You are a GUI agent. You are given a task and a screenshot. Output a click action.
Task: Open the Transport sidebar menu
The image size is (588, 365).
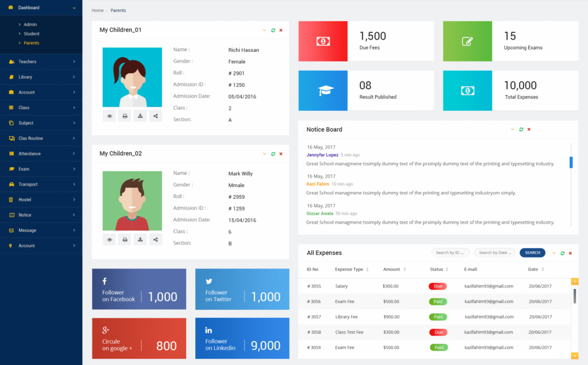pyautogui.click(x=40, y=185)
